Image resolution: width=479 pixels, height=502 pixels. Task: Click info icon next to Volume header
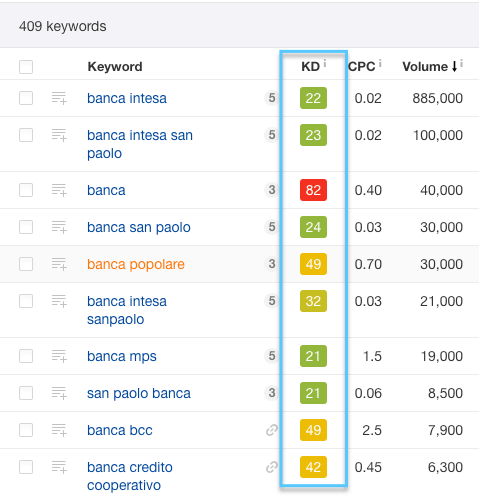pos(461,63)
